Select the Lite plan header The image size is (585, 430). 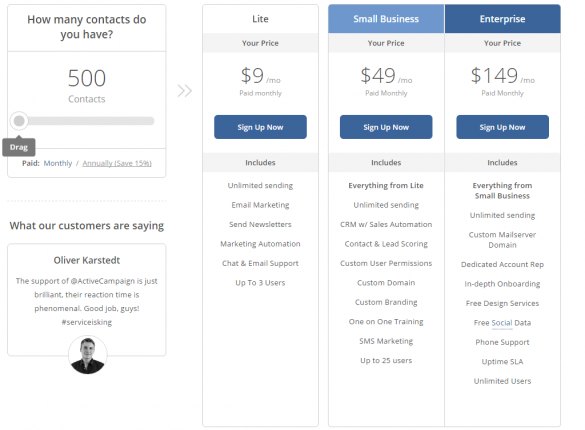coord(260,19)
